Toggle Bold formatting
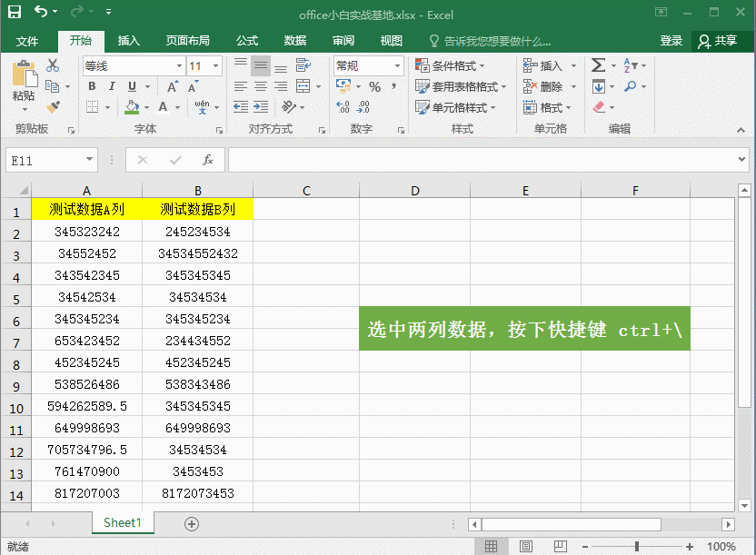Image resolution: width=756 pixels, height=555 pixels. 92,86
